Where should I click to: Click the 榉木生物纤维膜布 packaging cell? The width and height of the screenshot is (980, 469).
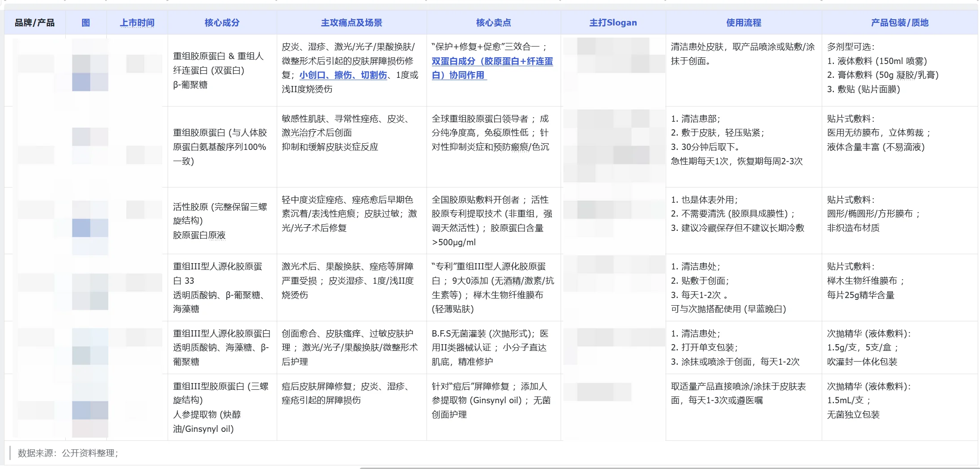point(900,287)
